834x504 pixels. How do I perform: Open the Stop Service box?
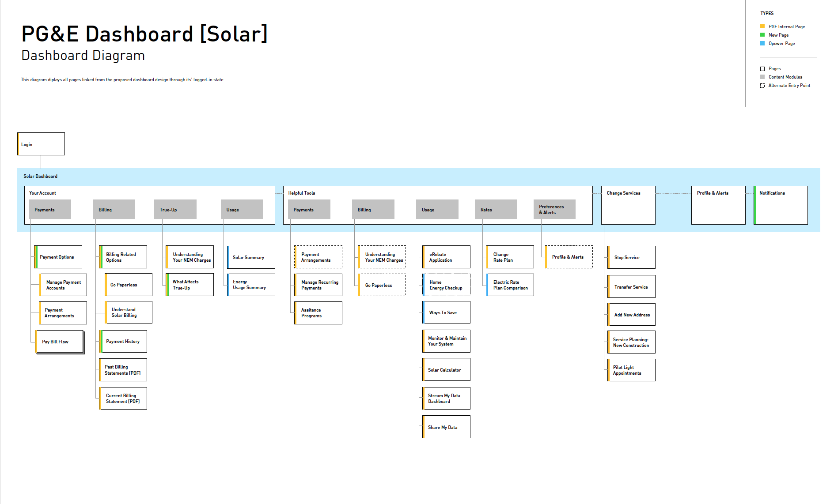pyautogui.click(x=632, y=257)
